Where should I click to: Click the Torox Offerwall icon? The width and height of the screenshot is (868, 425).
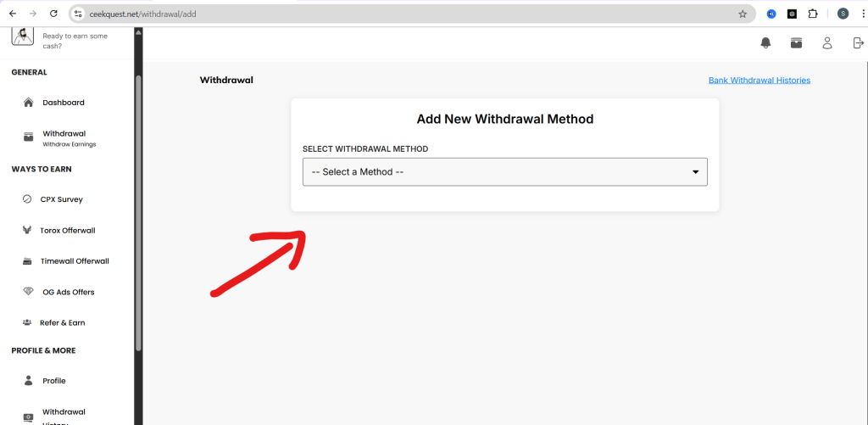26,230
